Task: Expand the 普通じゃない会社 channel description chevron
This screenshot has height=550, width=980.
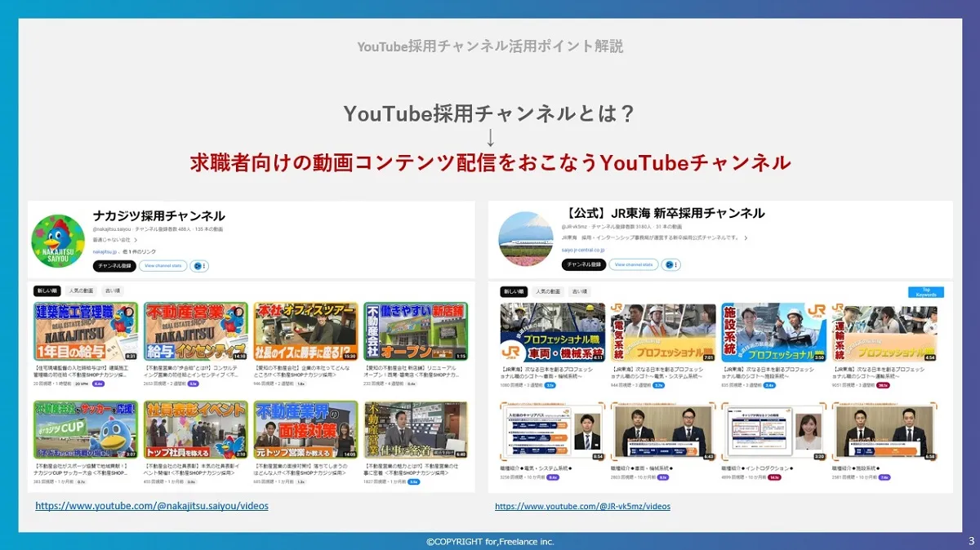Action: pos(136,241)
